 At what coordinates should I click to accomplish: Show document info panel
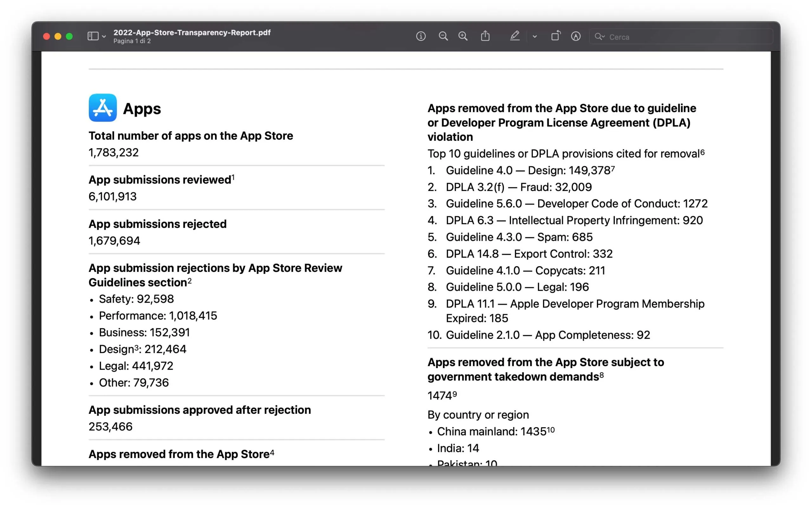click(421, 36)
